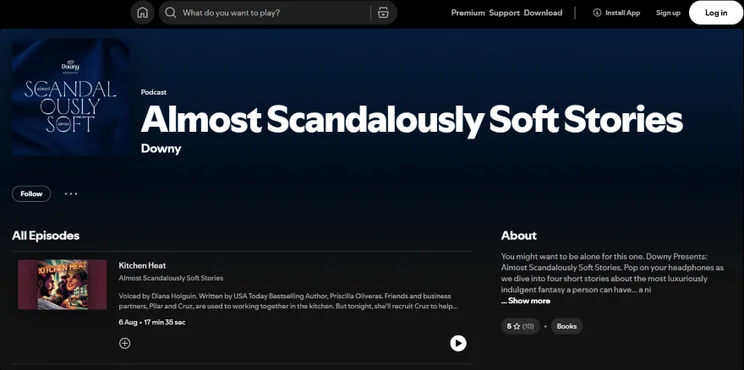Image resolution: width=744 pixels, height=370 pixels.
Task: Click the Sign up button
Action: pos(668,13)
